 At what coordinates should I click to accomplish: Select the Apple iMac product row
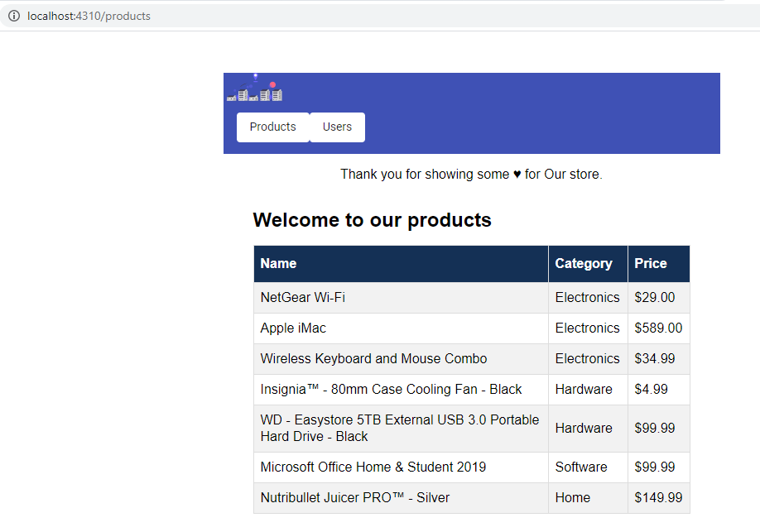pyautogui.click(x=294, y=328)
